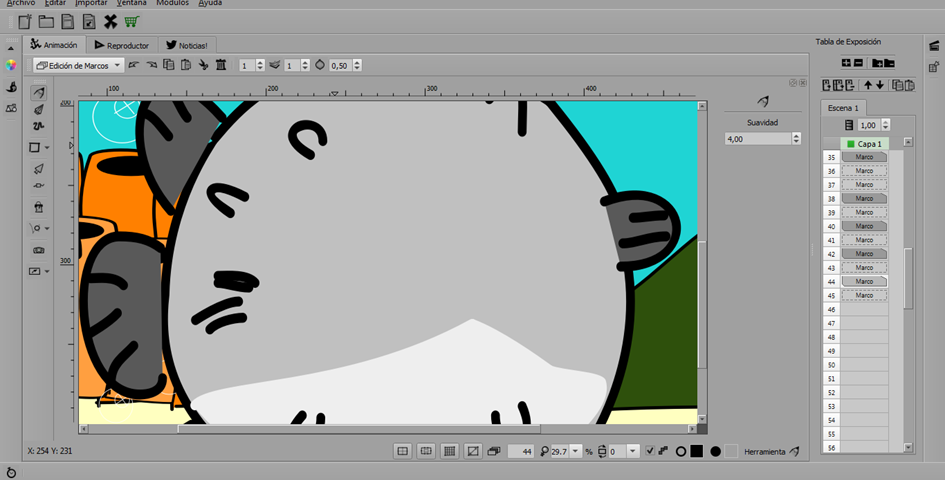
Task: Select the Pencil tool in the toolbox
Action: [x=39, y=93]
